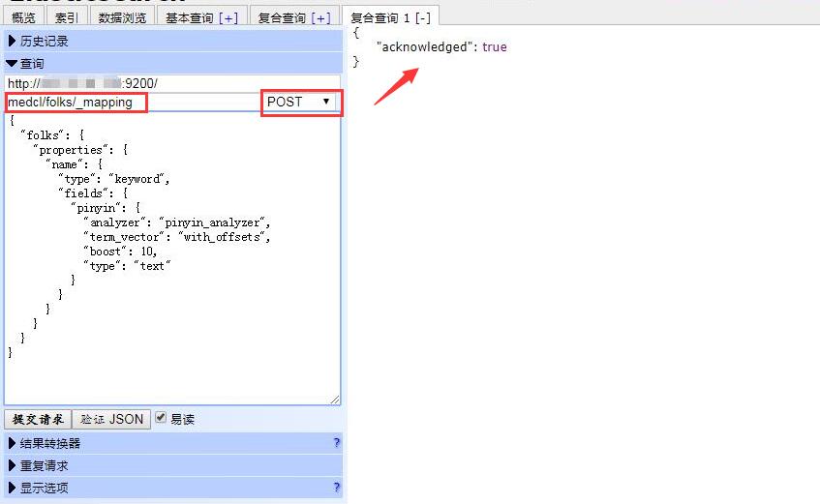Viewport: 820px width, 504px height.
Task: Close 复合查询 1 tab with [-]
Action: click(423, 18)
